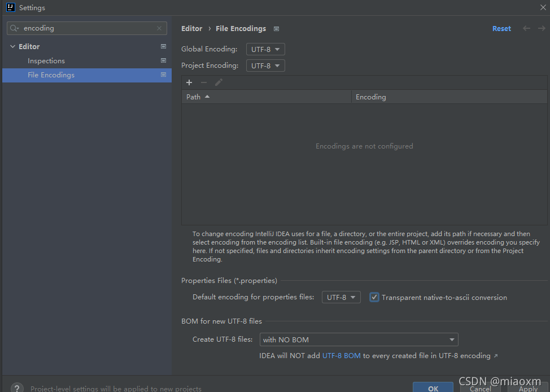This screenshot has width=550, height=392.
Task: Click the project-level icon beside Editor
Action: 163,46
